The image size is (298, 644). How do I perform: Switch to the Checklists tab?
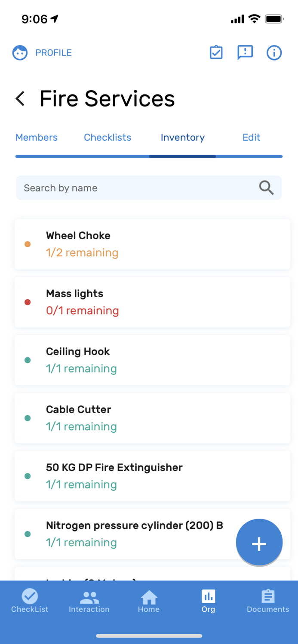(108, 137)
